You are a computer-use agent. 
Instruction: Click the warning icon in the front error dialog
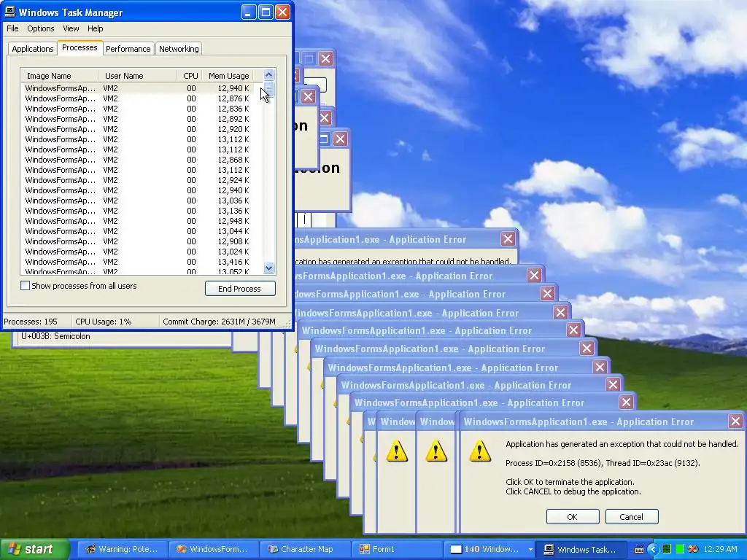tap(479, 451)
